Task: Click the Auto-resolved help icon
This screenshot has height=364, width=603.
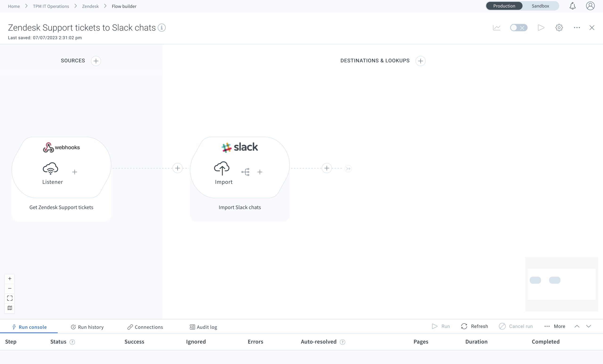Action: [x=343, y=342]
